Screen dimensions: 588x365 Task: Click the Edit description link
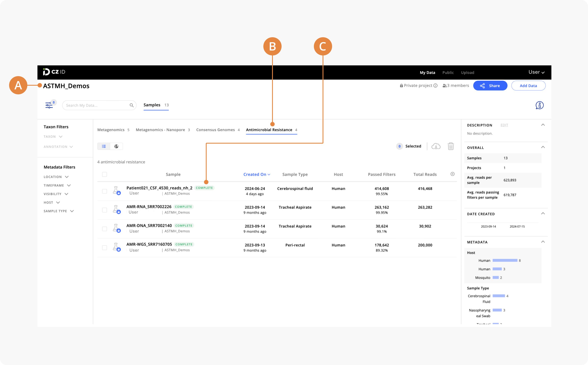(x=504, y=125)
